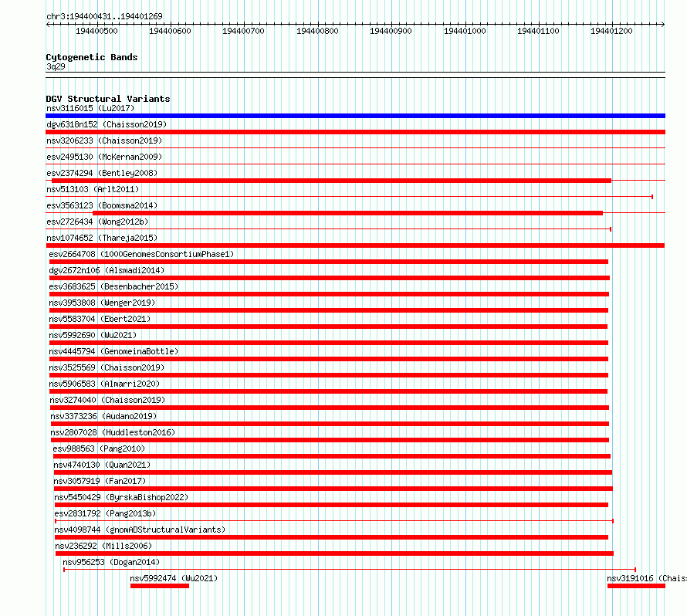Click nsv3206233 (Chaisson2019) label
The width and height of the screenshot is (687, 616).
click(104, 140)
